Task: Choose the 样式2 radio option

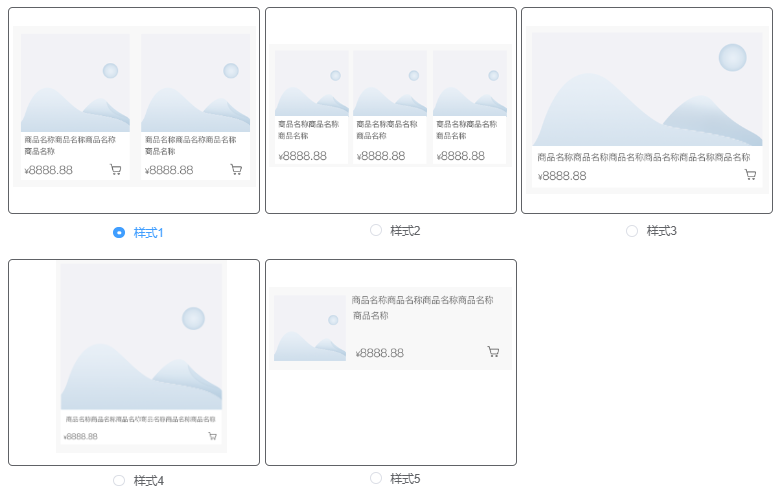Action: tap(376, 230)
